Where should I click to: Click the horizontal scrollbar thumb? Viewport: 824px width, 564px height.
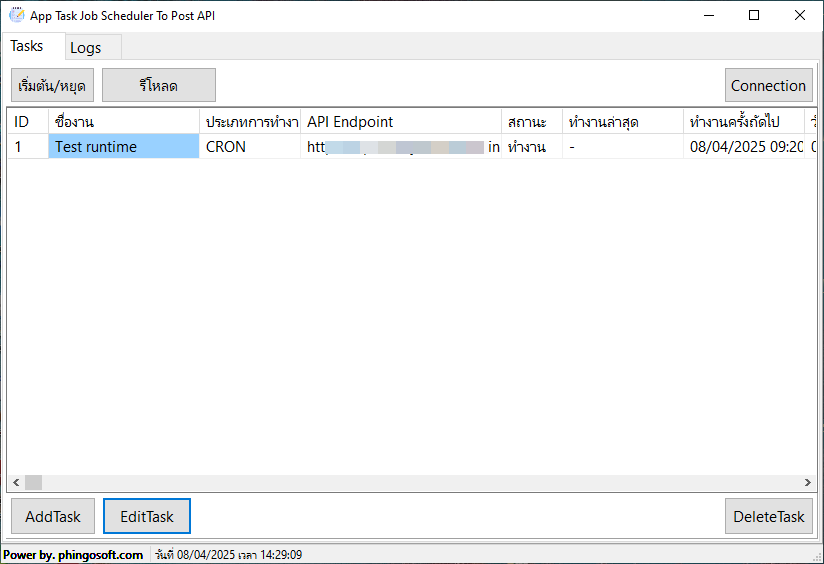point(33,483)
